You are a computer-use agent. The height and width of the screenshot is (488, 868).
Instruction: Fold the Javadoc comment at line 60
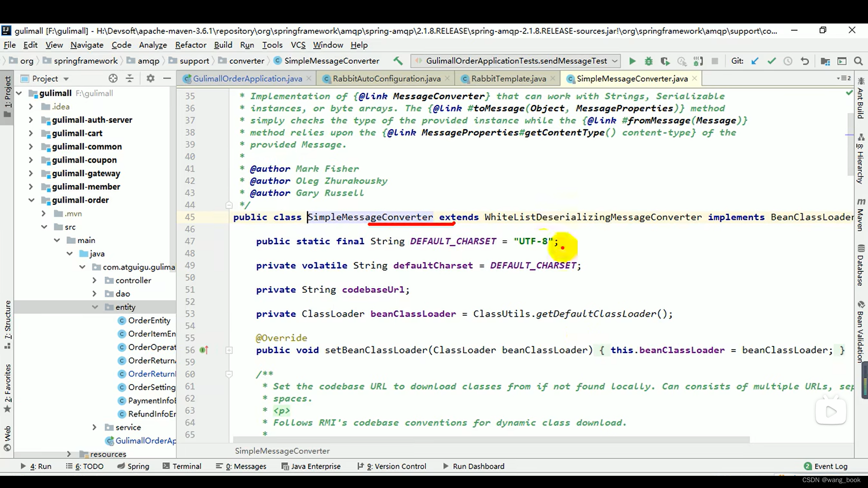pyautogui.click(x=229, y=374)
